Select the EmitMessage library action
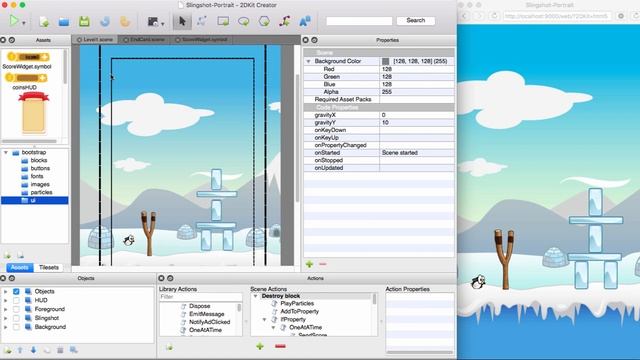 click(x=207, y=314)
